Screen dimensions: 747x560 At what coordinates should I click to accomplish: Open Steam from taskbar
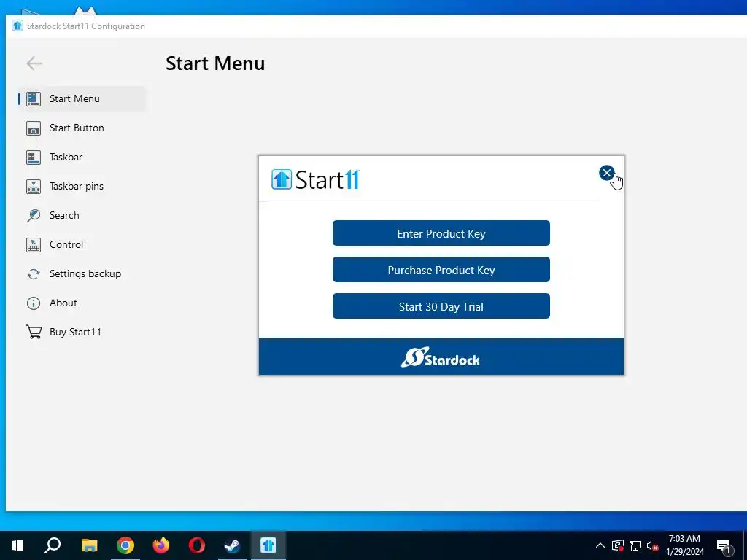[x=233, y=545]
